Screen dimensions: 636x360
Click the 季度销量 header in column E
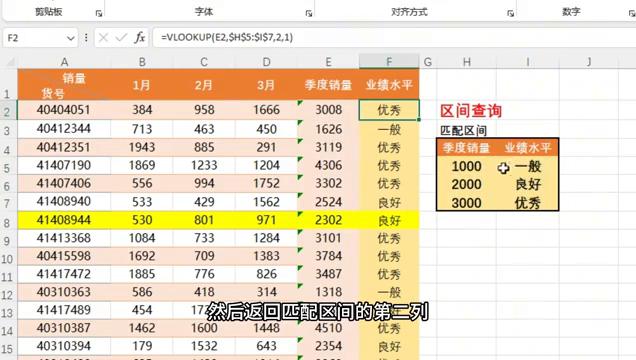click(328, 85)
